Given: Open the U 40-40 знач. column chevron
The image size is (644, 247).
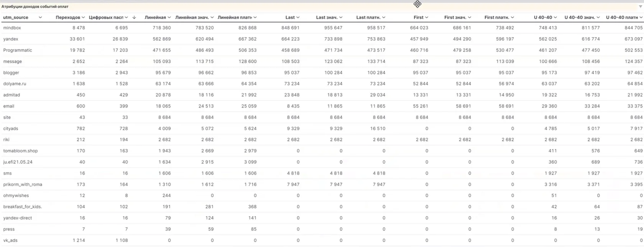Looking at the screenshot, I should 598,17.
